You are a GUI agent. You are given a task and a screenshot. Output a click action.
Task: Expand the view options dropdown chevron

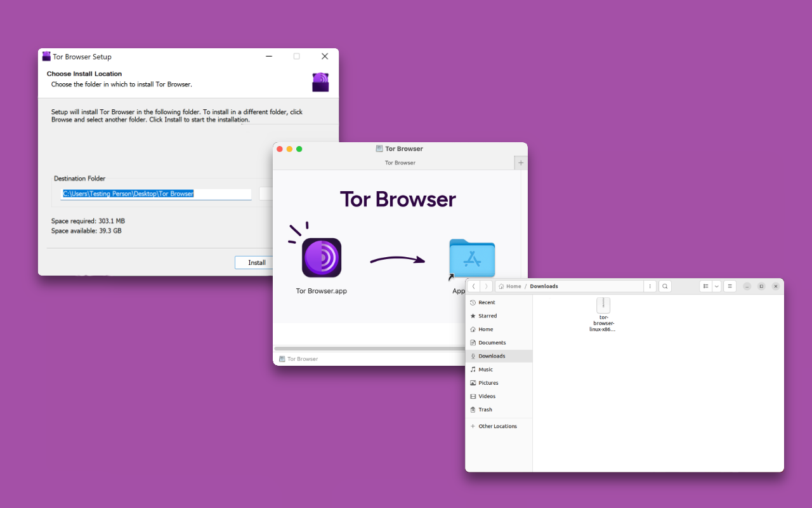pos(717,286)
